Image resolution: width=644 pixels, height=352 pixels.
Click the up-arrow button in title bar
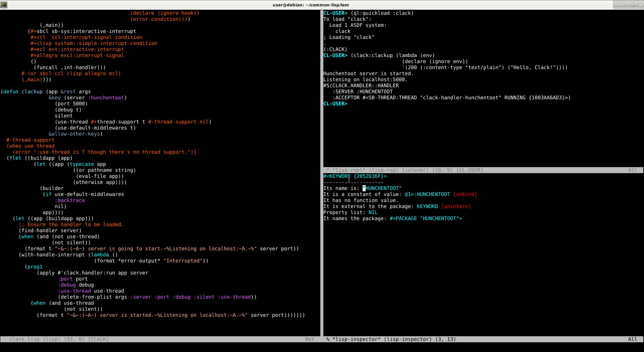618,5
